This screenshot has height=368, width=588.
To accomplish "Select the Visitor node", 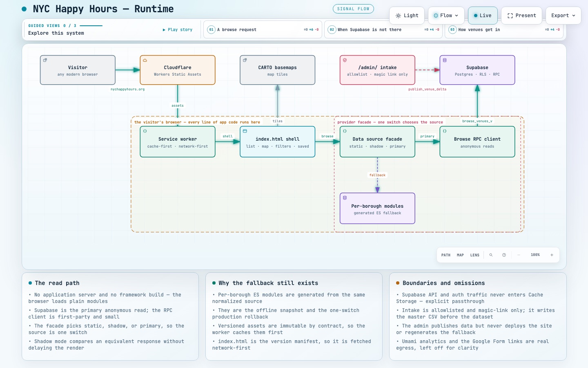I will pos(78,70).
